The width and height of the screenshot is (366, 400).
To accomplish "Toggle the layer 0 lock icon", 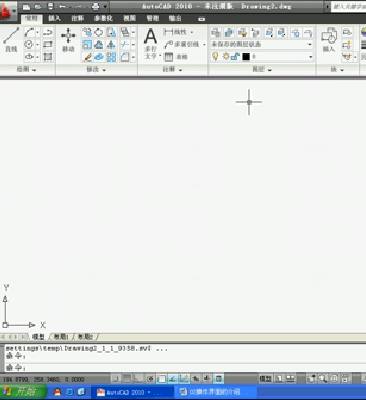I will (235, 57).
